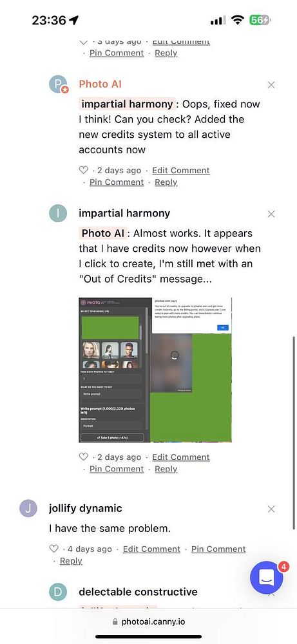Tap delectable constructive's D avatar
This screenshot has width=297, height=644.
58,592
